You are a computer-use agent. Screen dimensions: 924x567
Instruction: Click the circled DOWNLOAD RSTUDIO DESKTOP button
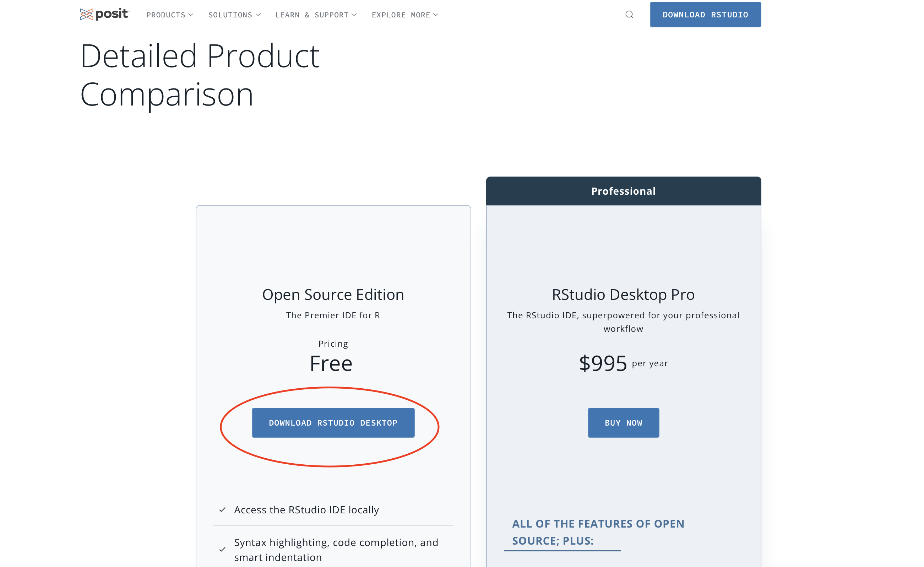click(333, 422)
